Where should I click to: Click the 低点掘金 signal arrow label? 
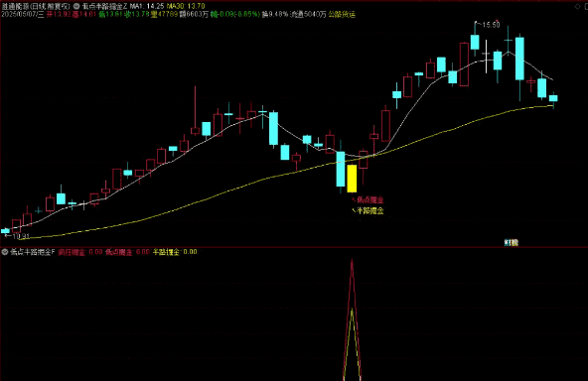tap(367, 199)
